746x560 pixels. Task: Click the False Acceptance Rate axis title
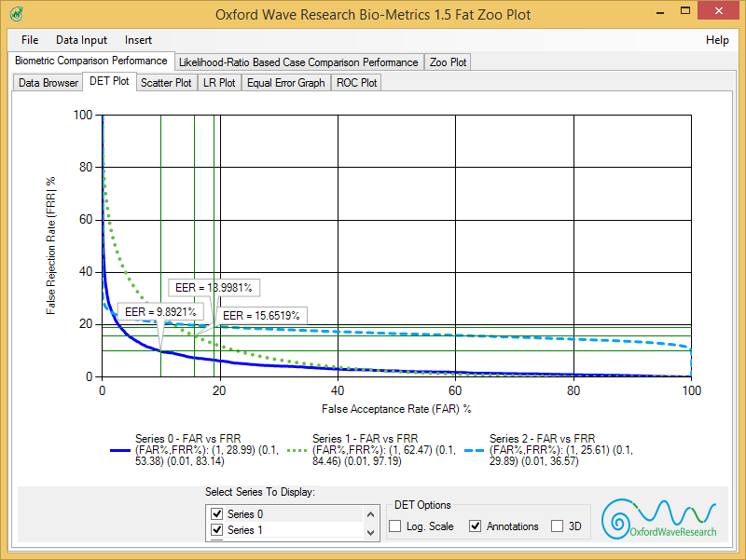click(x=396, y=409)
